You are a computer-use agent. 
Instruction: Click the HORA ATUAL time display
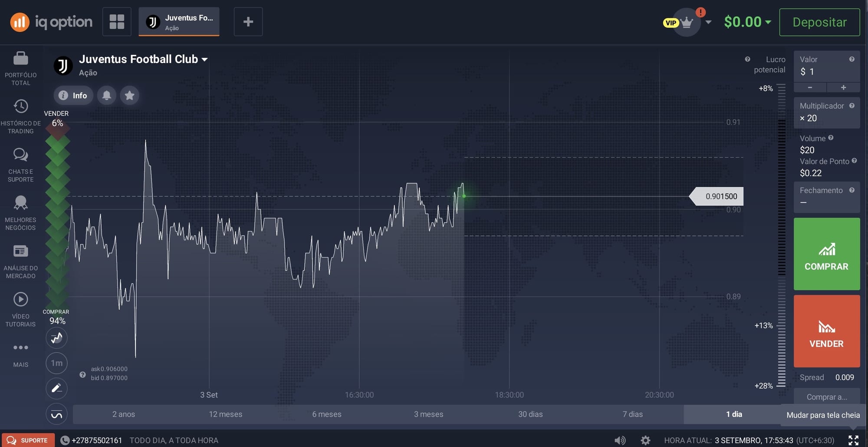pos(749,440)
